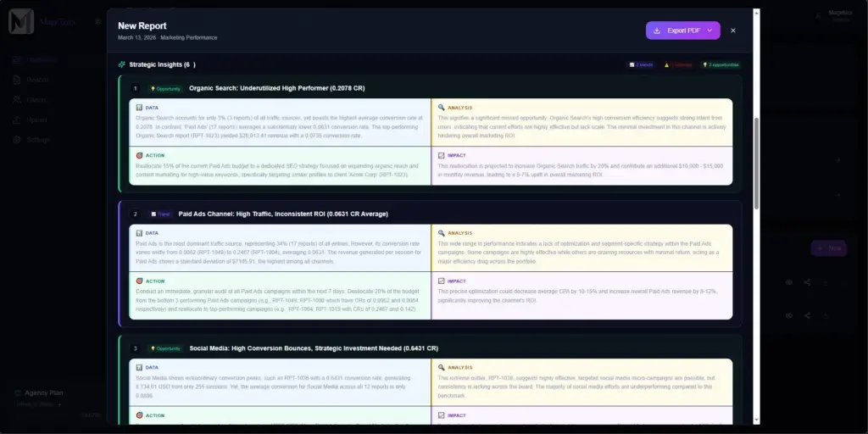
Task: Open the Export PDF dropdown chevron
Action: (709, 31)
